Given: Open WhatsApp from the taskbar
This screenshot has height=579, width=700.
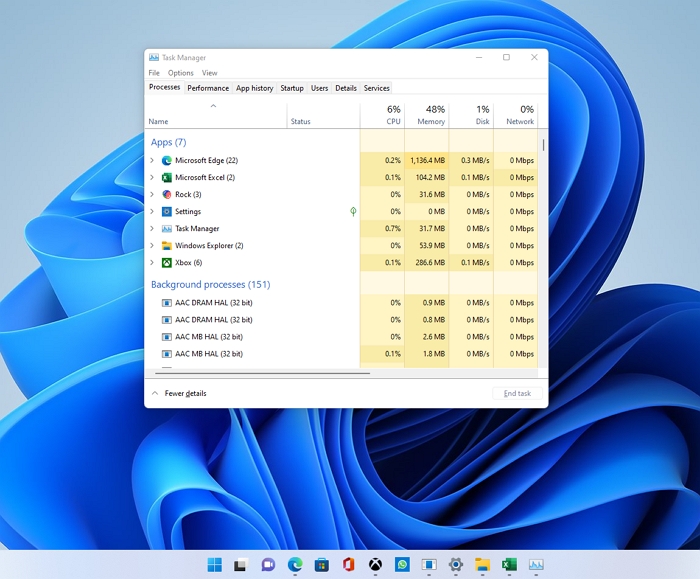Looking at the screenshot, I should coord(402,565).
